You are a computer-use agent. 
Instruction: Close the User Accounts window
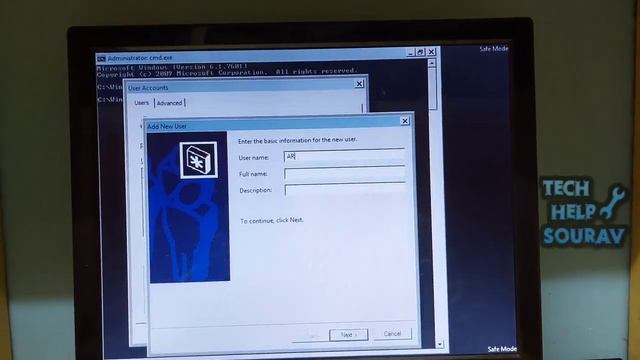(359, 84)
